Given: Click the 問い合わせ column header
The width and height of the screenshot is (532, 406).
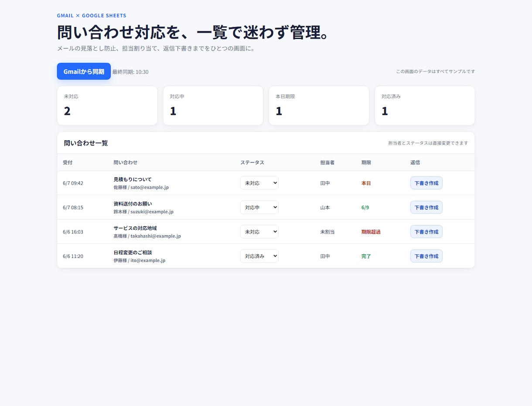Looking at the screenshot, I should [126, 162].
